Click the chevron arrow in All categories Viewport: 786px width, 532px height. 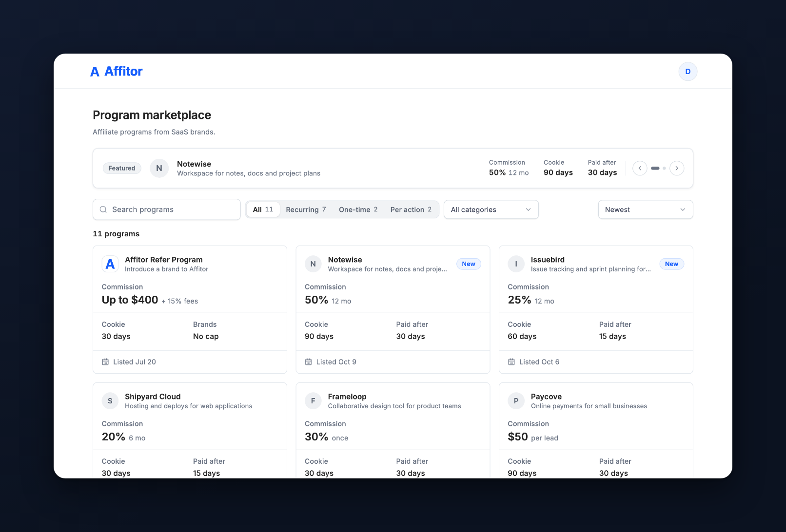[x=528, y=209]
